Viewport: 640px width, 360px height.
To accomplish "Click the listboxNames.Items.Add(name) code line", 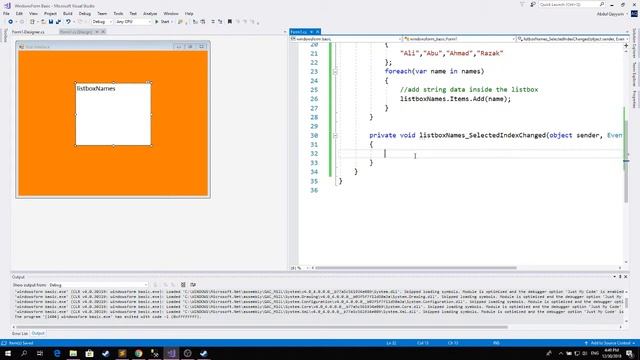I will [455, 99].
